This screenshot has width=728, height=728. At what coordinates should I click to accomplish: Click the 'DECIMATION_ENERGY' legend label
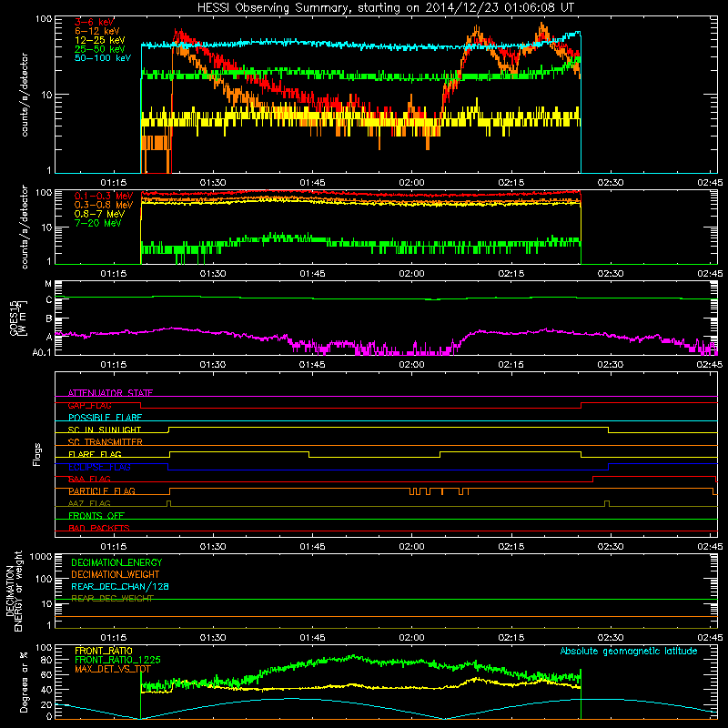(116, 562)
